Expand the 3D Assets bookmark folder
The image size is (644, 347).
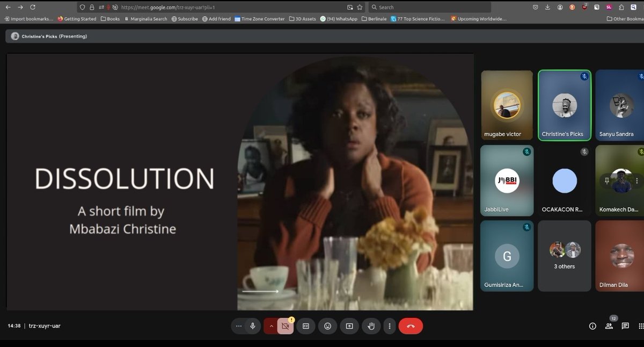coord(303,19)
